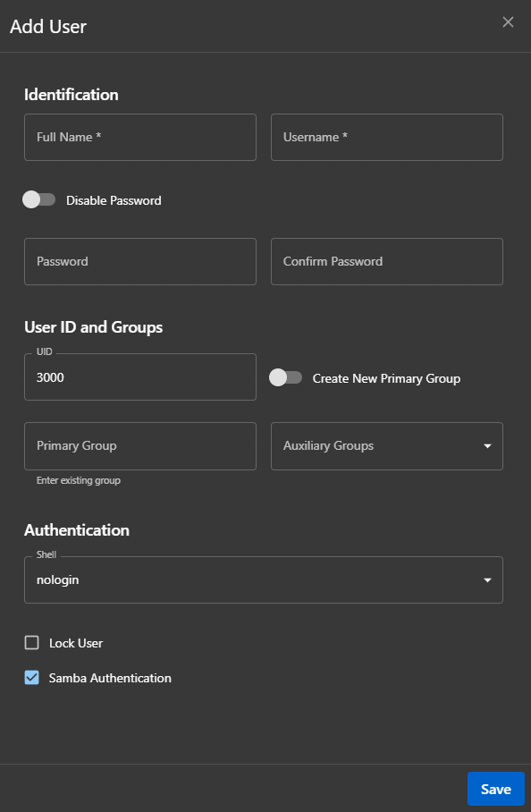
Task: Click into the Full Name field
Action: tap(139, 137)
